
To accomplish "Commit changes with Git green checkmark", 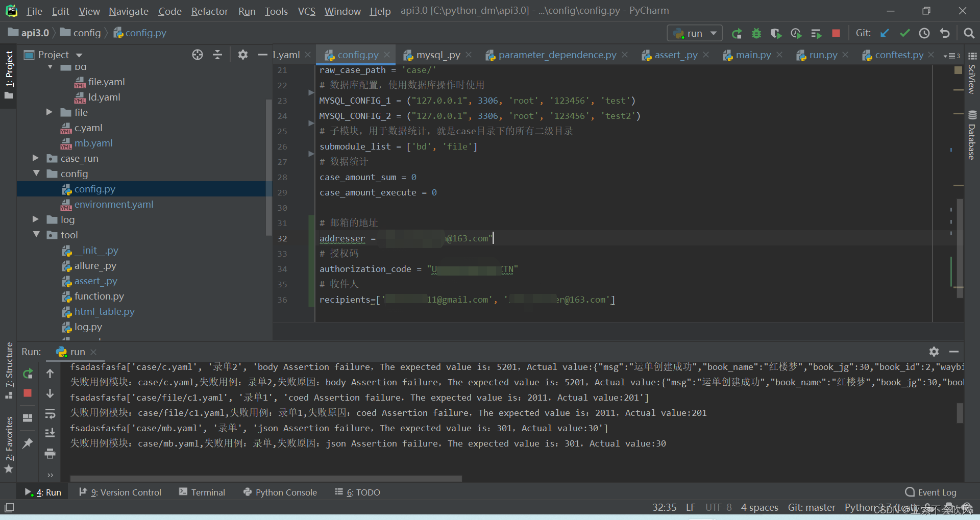I will coord(904,33).
